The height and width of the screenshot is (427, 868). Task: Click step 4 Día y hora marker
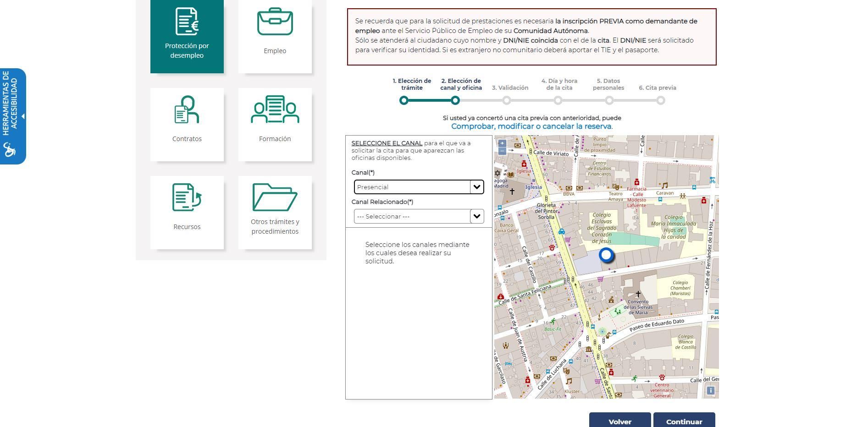click(558, 100)
